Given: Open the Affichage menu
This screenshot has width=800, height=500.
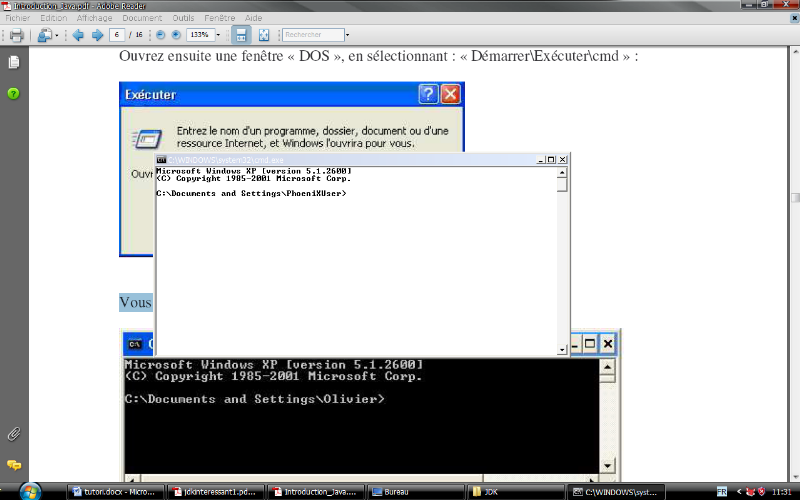Looking at the screenshot, I should pos(94,18).
